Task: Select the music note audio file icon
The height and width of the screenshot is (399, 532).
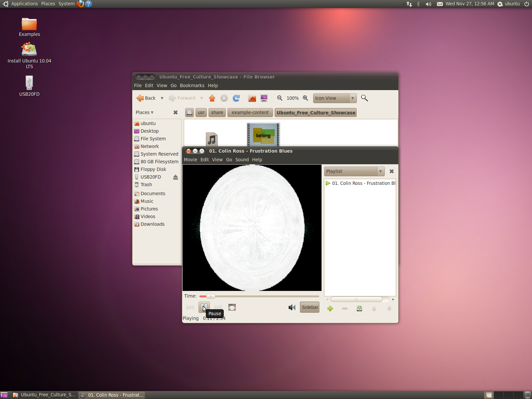Action: coord(211,139)
